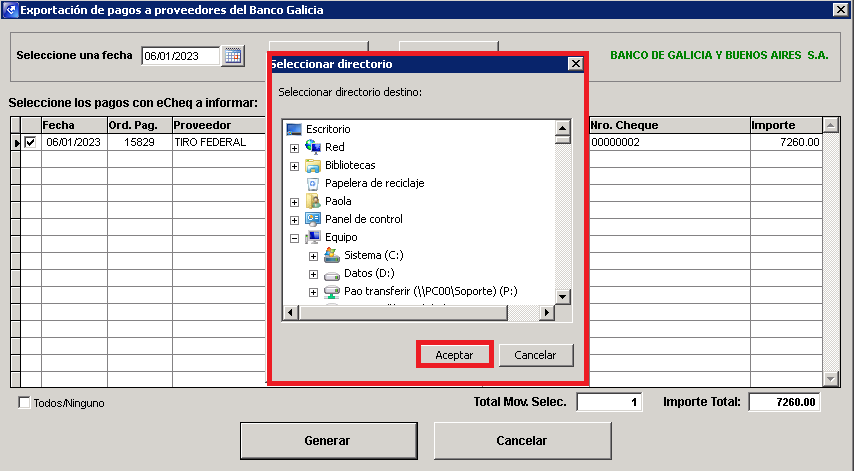Viewport: 854px width, 471px height.
Task: Close the Seleccionar directorio dialog
Action: click(x=575, y=64)
